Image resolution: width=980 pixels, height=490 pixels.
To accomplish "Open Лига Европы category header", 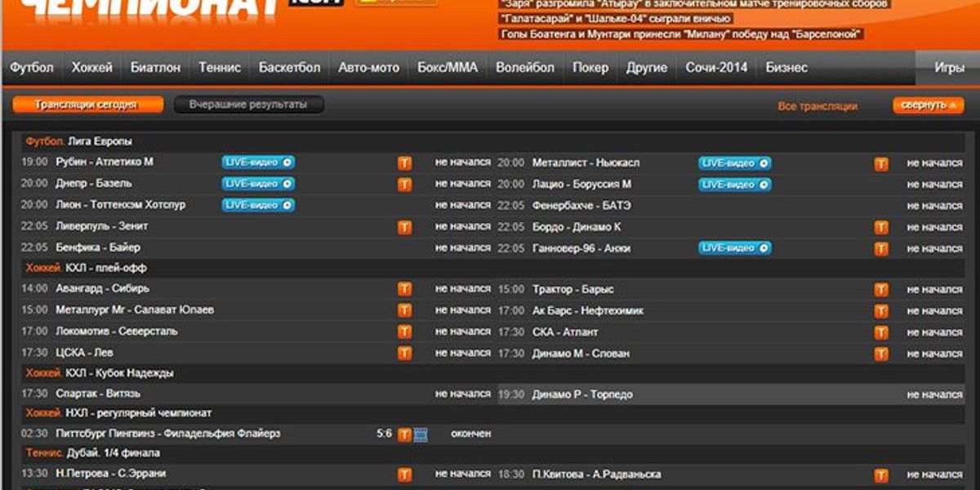I will click(x=100, y=141).
